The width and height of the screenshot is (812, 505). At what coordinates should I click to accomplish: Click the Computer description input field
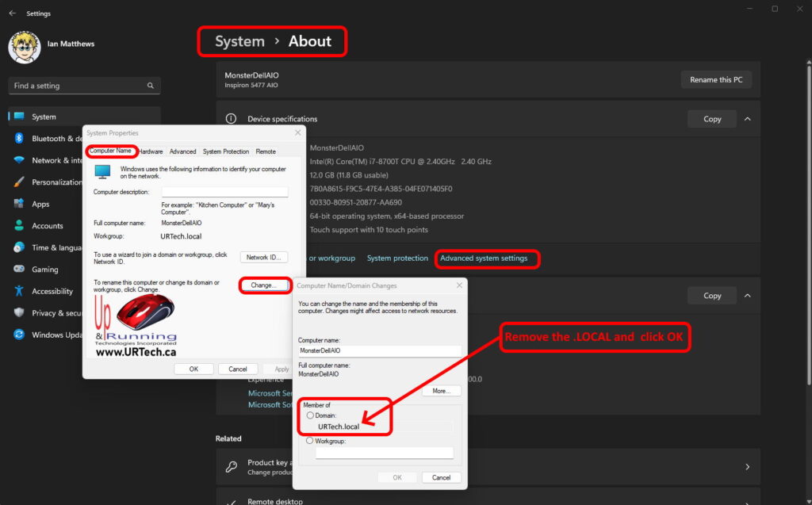click(x=224, y=192)
